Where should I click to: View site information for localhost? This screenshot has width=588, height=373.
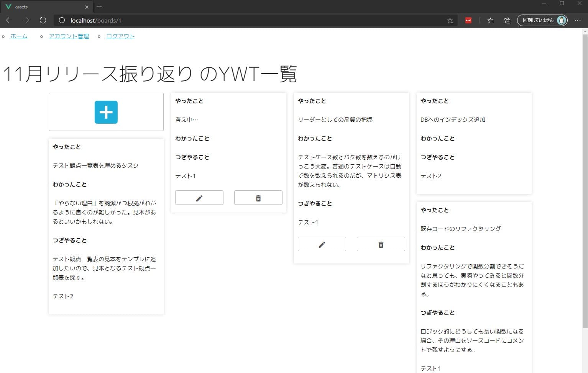pyautogui.click(x=62, y=20)
